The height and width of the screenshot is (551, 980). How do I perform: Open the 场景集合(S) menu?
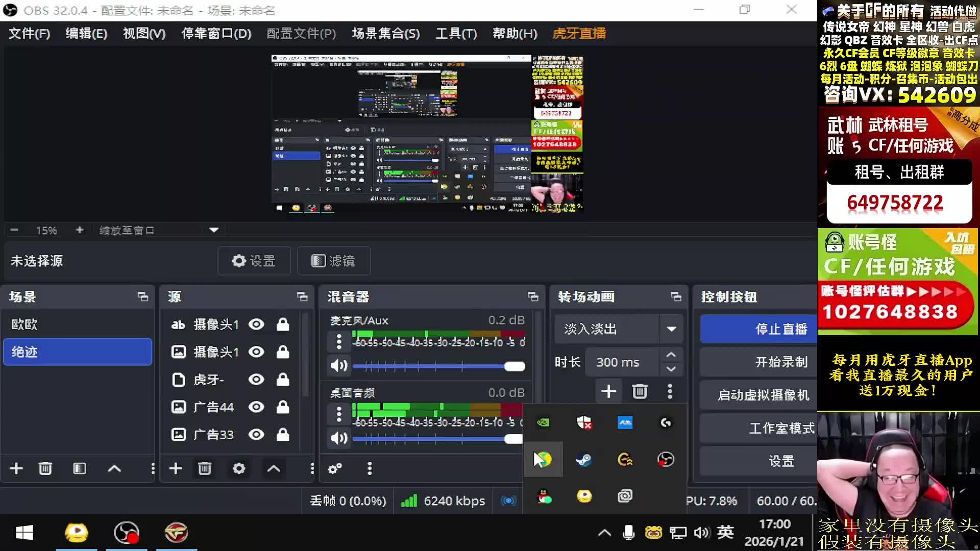pyautogui.click(x=385, y=34)
